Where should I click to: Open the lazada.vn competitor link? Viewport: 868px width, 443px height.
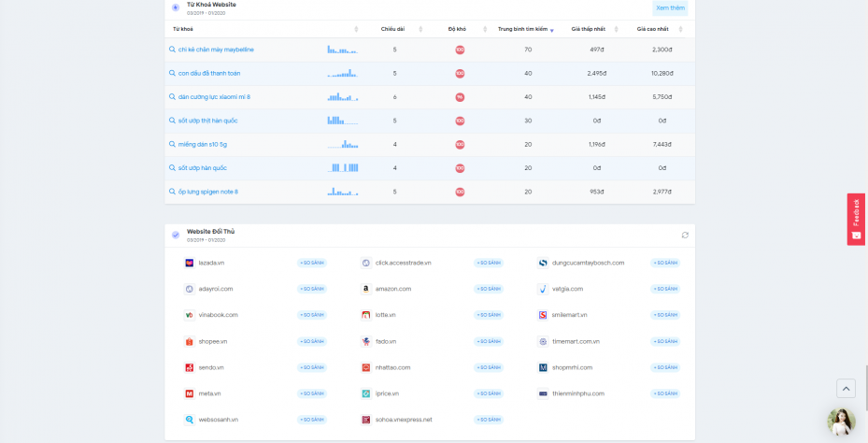coord(211,263)
